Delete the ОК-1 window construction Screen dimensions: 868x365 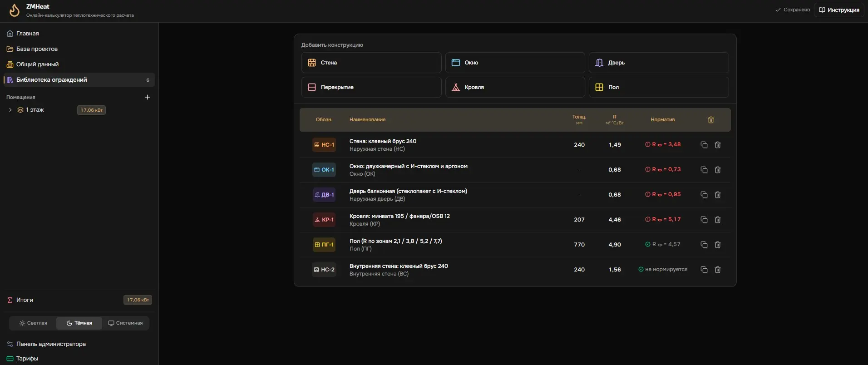click(x=718, y=170)
